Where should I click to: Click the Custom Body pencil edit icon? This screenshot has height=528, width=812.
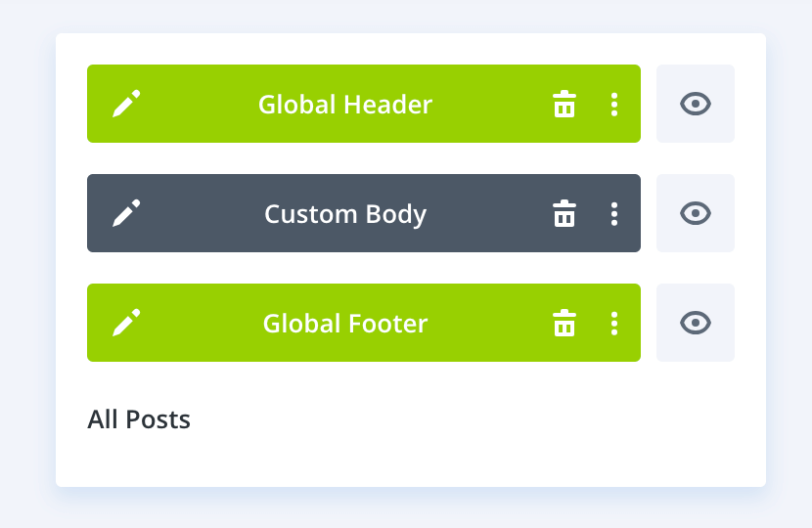(x=126, y=213)
